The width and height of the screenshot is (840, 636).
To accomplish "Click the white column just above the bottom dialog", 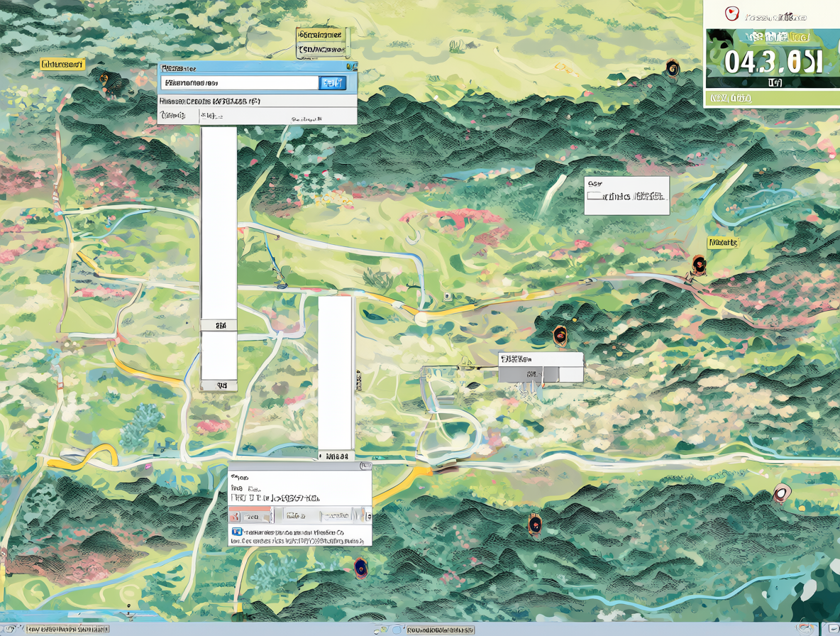I will click(x=336, y=378).
